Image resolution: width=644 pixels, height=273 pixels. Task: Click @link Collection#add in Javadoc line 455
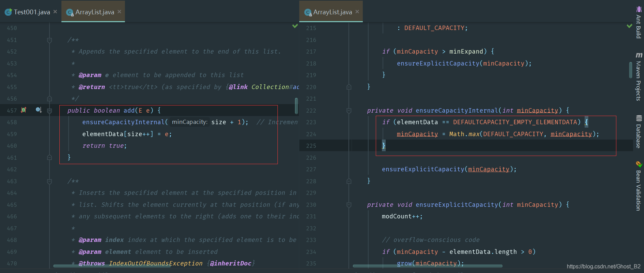pos(264,87)
